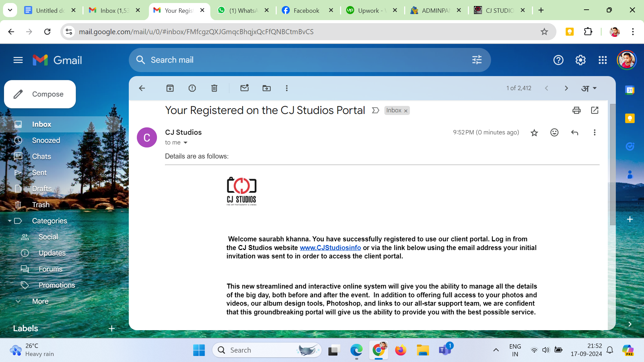This screenshot has width=644, height=362.
Task: Launch File Explorer from taskbar
Action: coord(423,350)
